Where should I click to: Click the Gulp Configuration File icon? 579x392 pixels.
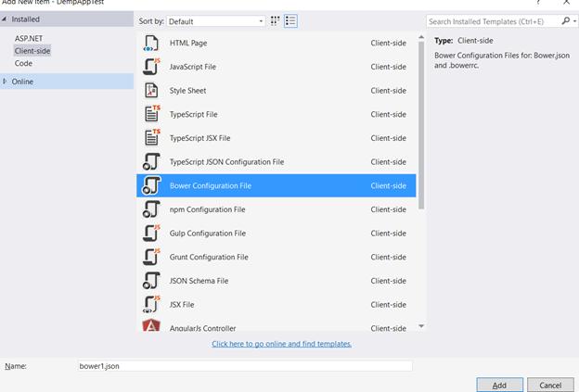point(151,233)
